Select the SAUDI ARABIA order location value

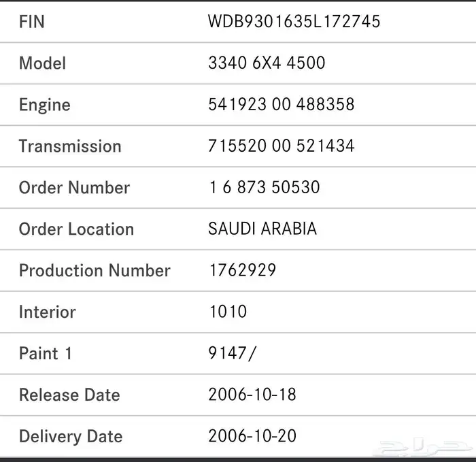[262, 229]
